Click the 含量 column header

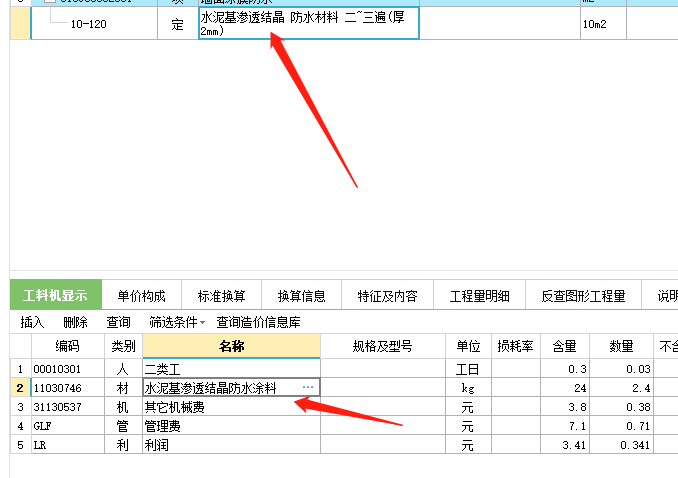click(565, 346)
